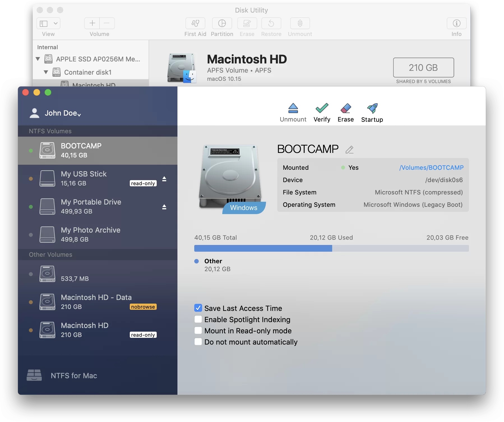Eject My USB Stick from the sidebar

tap(164, 179)
